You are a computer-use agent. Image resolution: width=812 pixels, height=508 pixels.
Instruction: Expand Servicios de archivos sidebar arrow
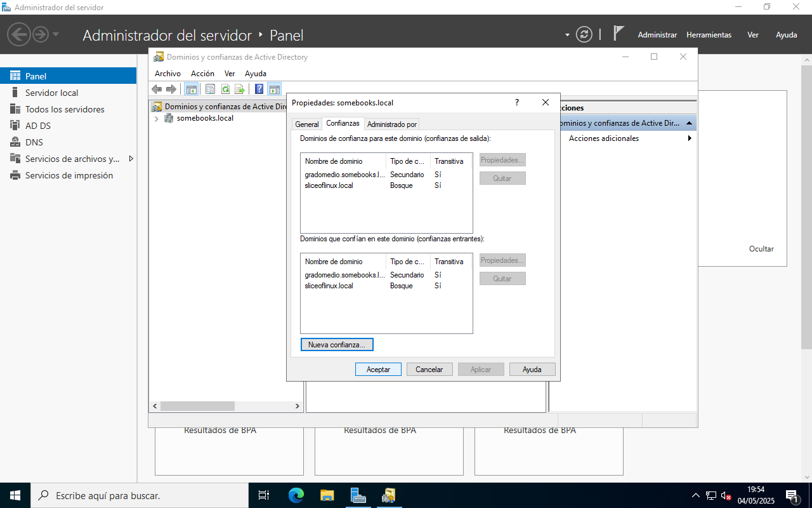(x=131, y=159)
